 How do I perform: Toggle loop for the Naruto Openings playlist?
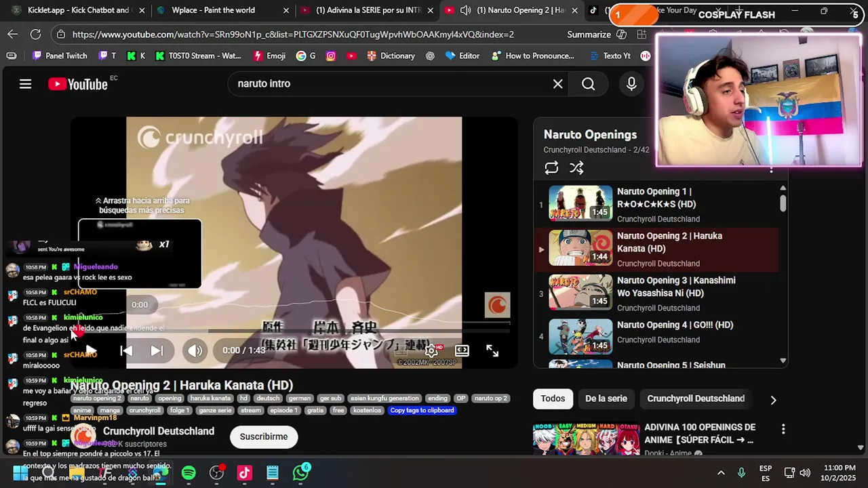pyautogui.click(x=551, y=168)
